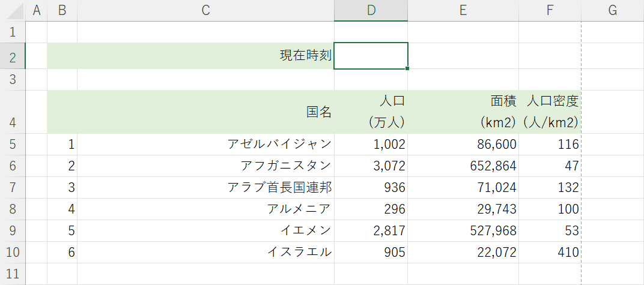The image size is (644, 285).
Task: Click population value 296 for アルメニア
Action: tap(371, 209)
